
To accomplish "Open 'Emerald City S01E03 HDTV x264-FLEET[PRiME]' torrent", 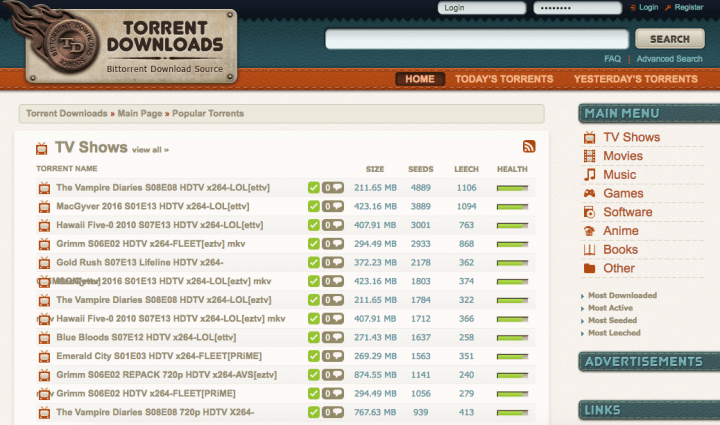I will click(159, 356).
